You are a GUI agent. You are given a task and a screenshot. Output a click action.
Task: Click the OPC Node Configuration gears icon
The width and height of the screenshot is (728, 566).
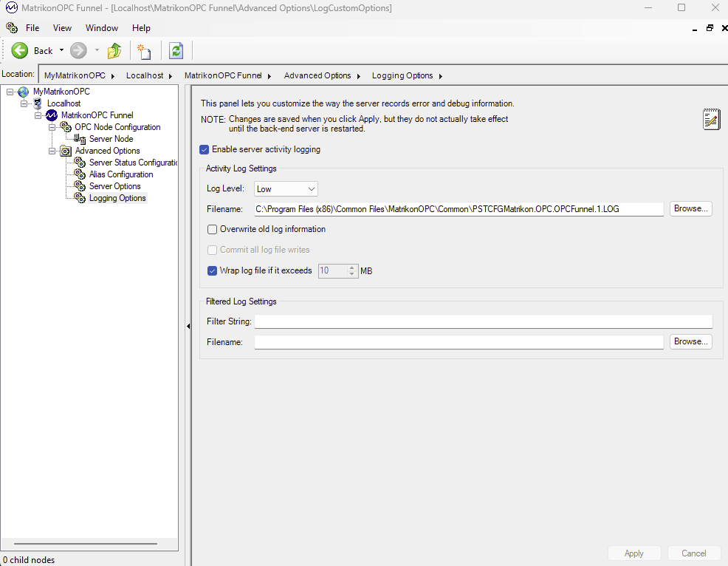click(66, 127)
